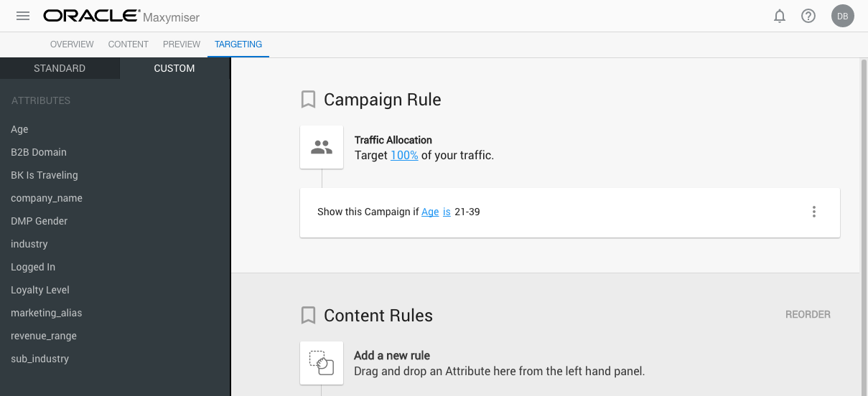Image resolution: width=868 pixels, height=396 pixels.
Task: Edit the 100% traffic allocation link
Action: click(404, 155)
